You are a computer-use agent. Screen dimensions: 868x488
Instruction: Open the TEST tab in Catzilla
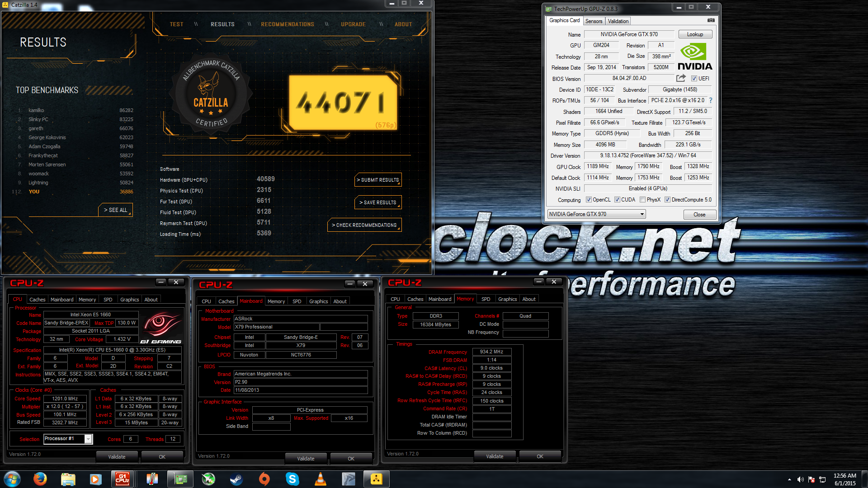pos(176,24)
